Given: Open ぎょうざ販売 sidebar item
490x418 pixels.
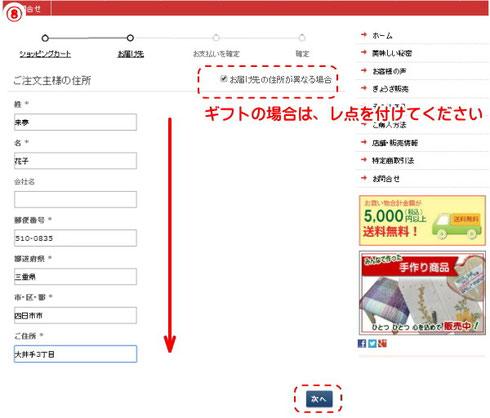Looking at the screenshot, I should [x=390, y=89].
